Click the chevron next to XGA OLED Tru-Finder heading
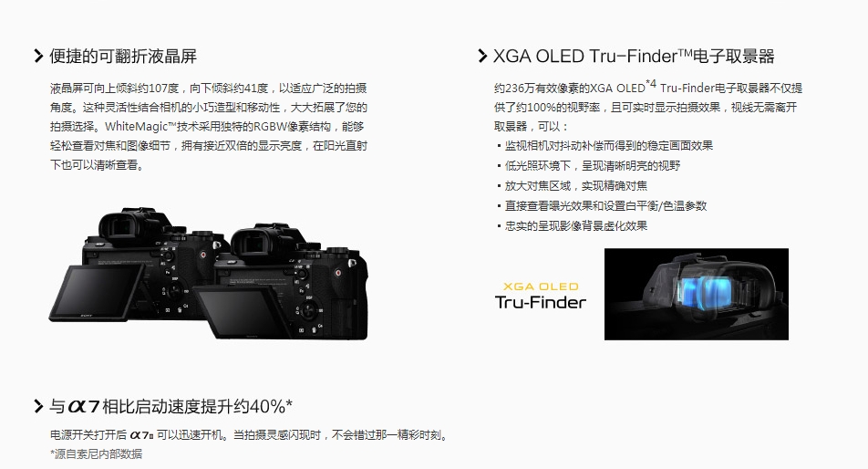The height and width of the screenshot is (469, 868). [482, 56]
